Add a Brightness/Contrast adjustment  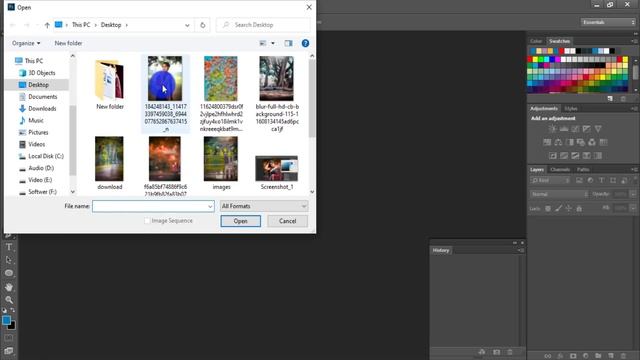[552, 129]
